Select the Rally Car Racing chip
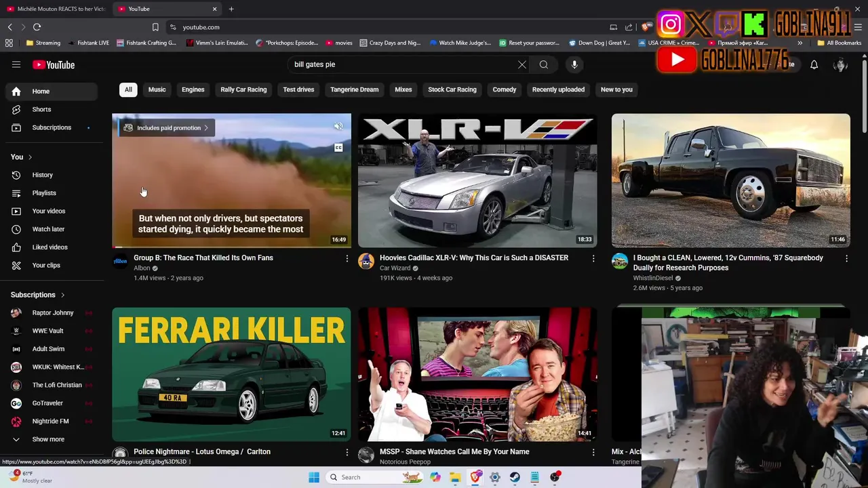868x488 pixels. [x=243, y=89]
